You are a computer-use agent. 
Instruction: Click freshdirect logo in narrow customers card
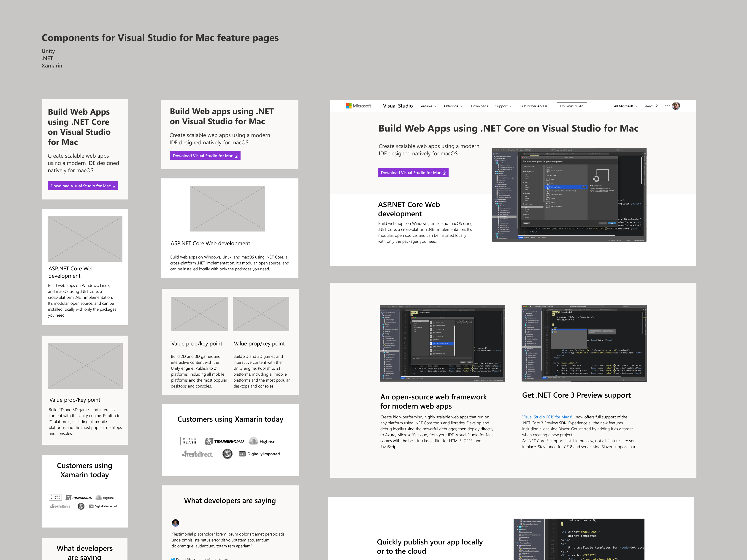[x=60, y=506]
